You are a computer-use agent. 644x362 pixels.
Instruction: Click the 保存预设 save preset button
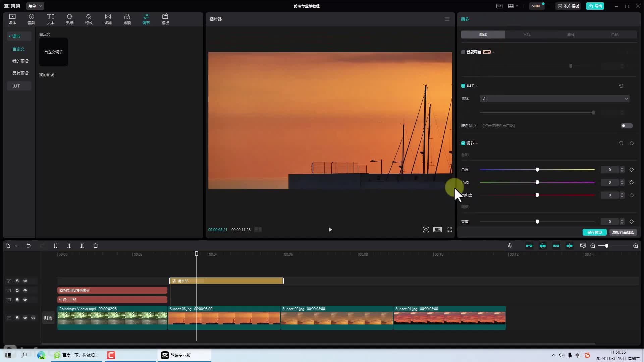tap(594, 232)
